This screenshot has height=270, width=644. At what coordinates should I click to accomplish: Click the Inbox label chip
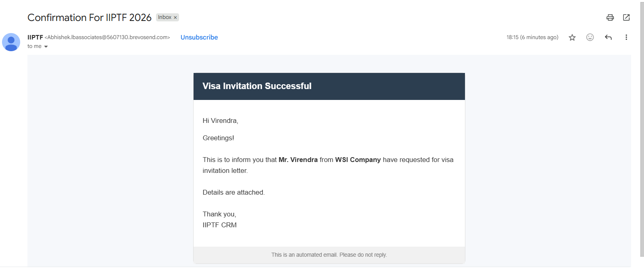click(165, 17)
